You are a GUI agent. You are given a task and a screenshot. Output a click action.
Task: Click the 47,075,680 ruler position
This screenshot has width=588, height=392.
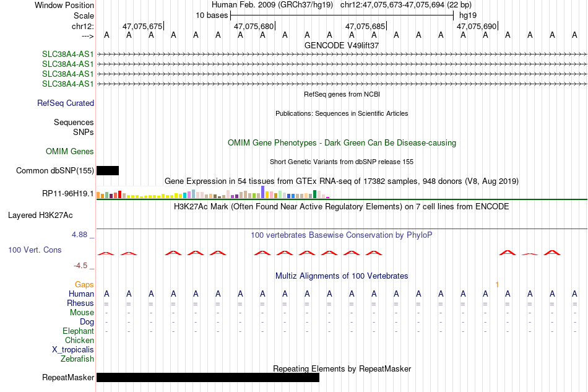point(254,26)
